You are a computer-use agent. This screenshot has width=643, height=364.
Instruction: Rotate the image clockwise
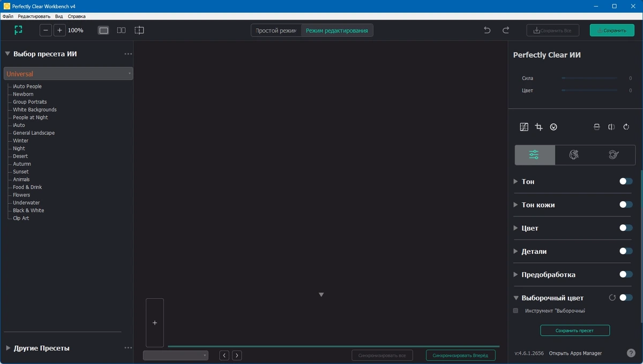pyautogui.click(x=626, y=127)
